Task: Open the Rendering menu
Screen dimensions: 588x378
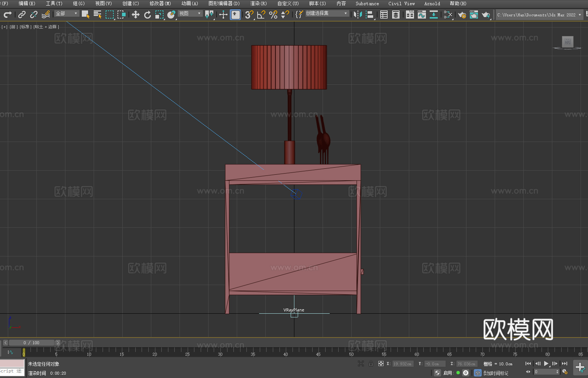Action: click(258, 3)
